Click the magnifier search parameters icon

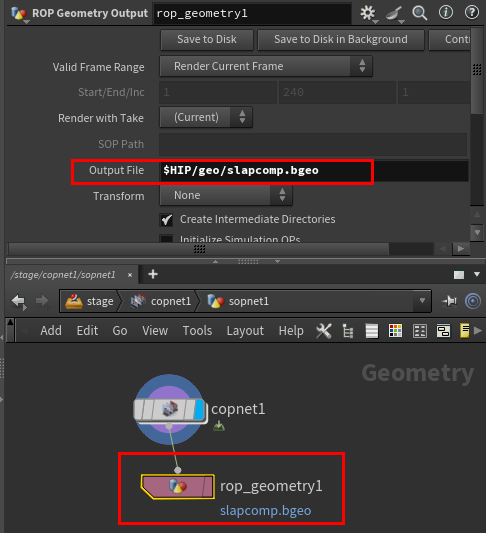tap(419, 14)
